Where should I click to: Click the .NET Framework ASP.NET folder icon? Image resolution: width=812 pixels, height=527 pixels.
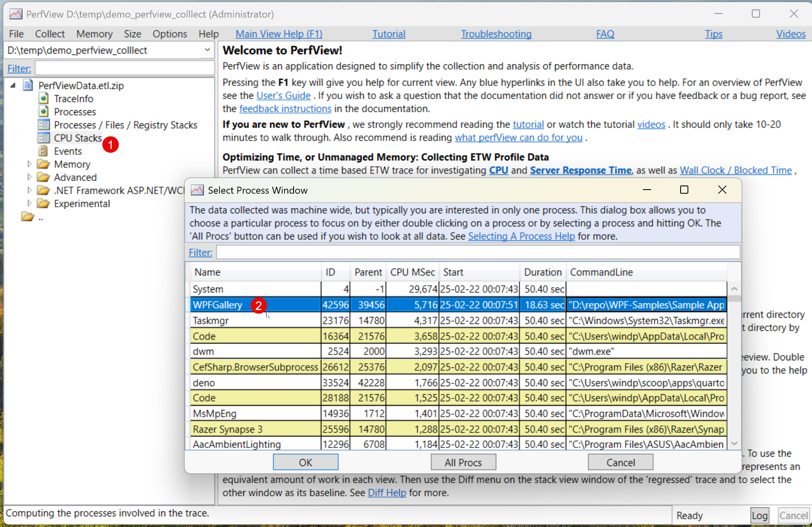(x=43, y=190)
